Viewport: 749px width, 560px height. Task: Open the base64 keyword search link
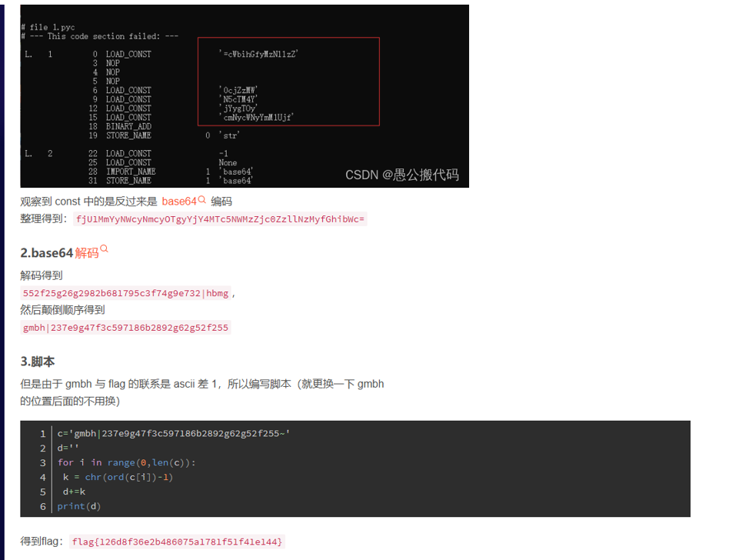point(179,202)
